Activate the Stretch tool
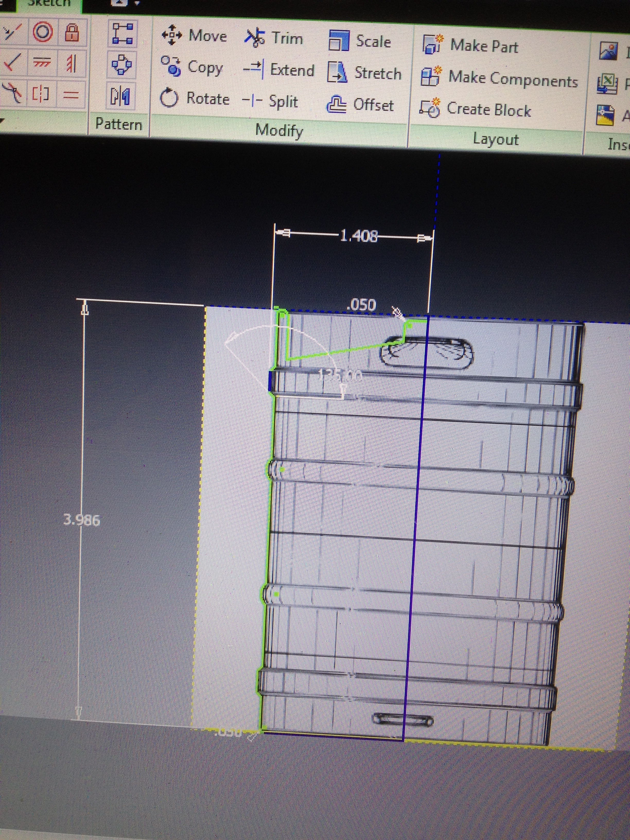630x840 pixels. tap(364, 73)
